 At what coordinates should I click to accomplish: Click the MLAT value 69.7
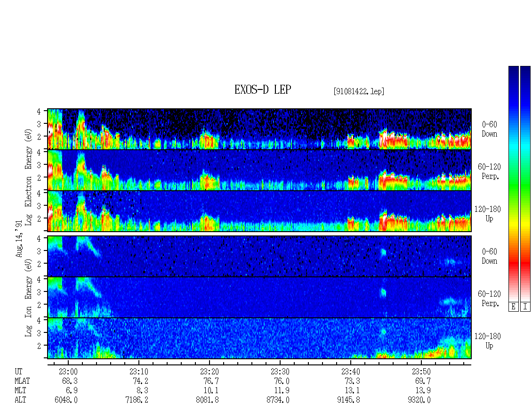tap(423, 381)
